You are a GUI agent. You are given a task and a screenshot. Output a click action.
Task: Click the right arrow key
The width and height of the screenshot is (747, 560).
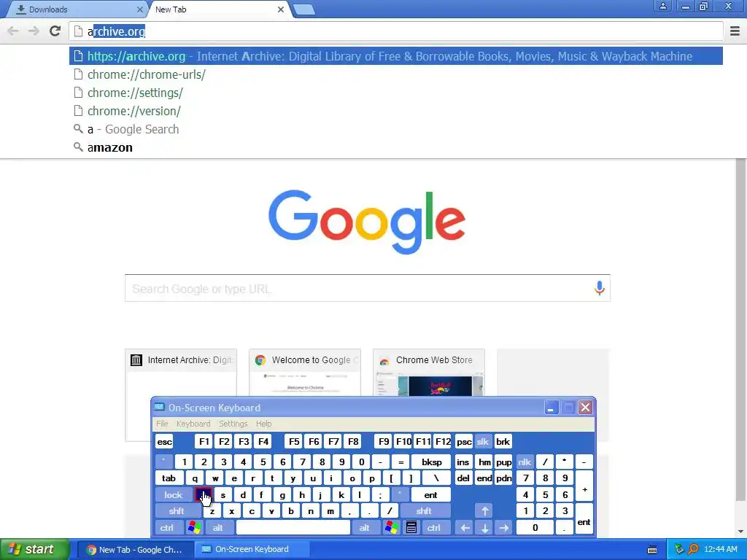pyautogui.click(x=504, y=528)
